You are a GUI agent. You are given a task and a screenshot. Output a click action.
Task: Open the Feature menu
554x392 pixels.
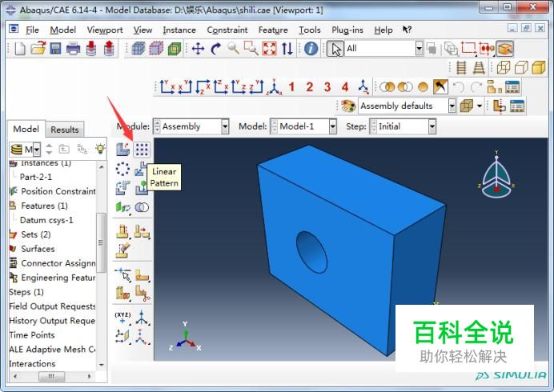pos(273,30)
